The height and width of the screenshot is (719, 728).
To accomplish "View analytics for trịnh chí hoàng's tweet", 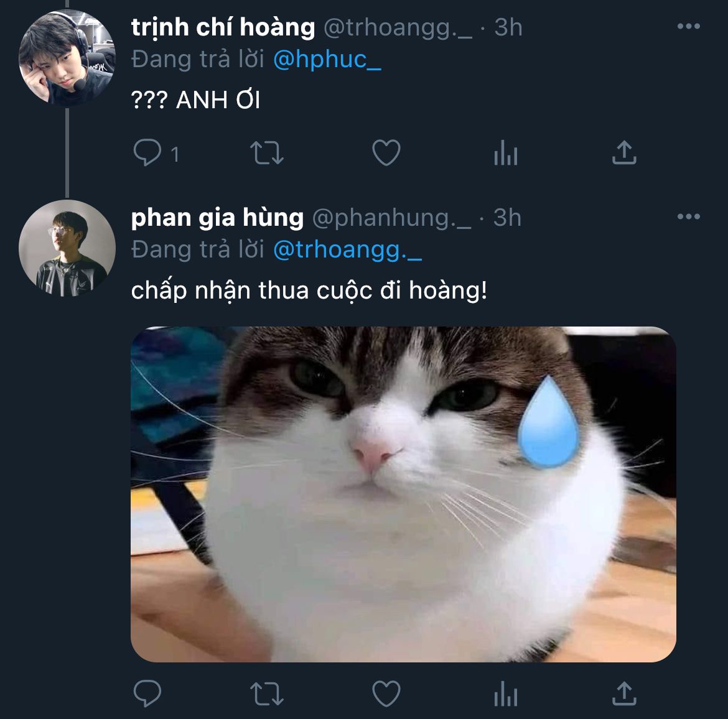I will pyautogui.click(x=505, y=153).
